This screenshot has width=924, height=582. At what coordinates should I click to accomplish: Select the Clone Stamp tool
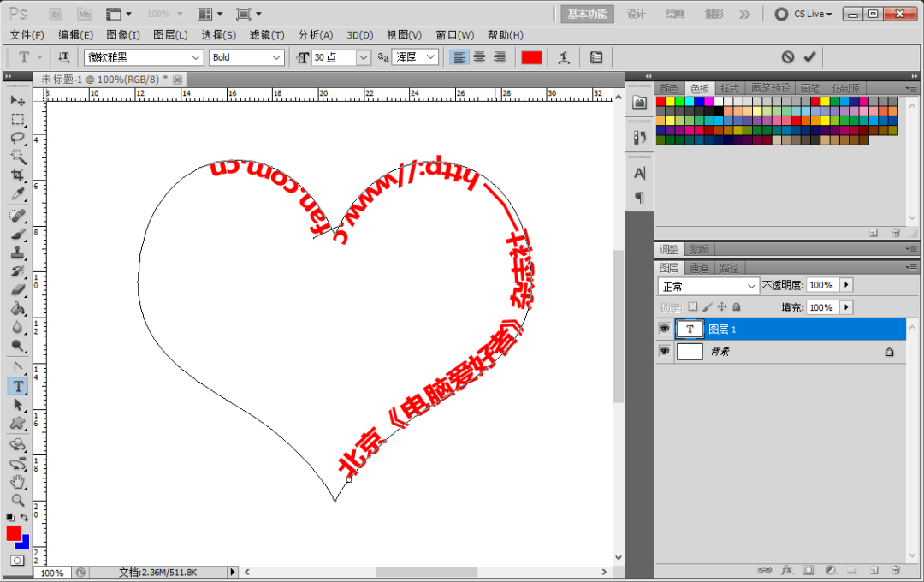(x=18, y=253)
